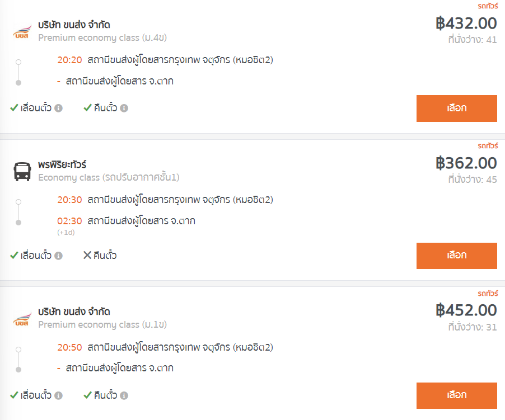Open info icon next to เลื่อนตั๋ว on 20:20 trip

[x=58, y=108]
